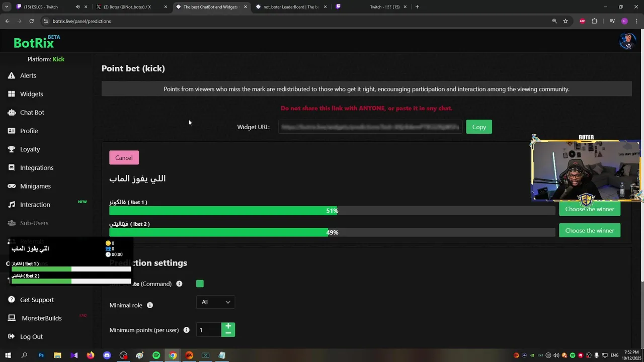Copy the widget URL
Image resolution: width=644 pixels, height=362 pixels.
pos(479,127)
